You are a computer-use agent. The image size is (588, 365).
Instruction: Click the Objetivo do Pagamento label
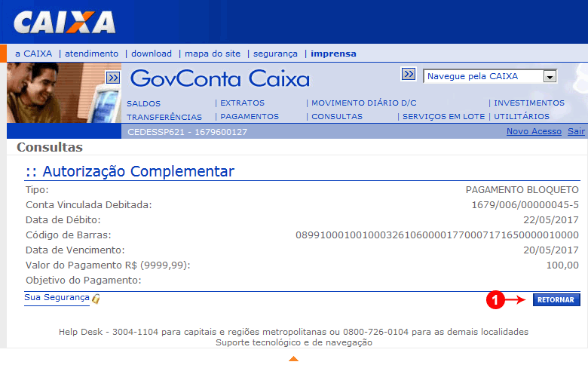[83, 281]
